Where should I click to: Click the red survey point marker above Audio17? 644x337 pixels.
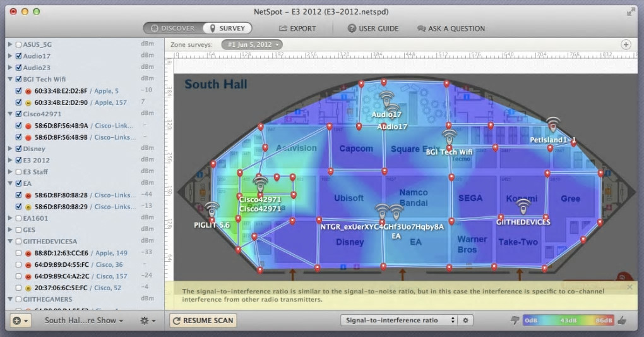pos(384,83)
